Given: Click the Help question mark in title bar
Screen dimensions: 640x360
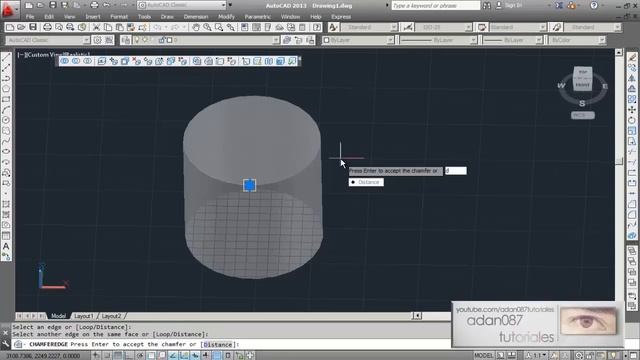Looking at the screenshot, I should (x=594, y=5).
